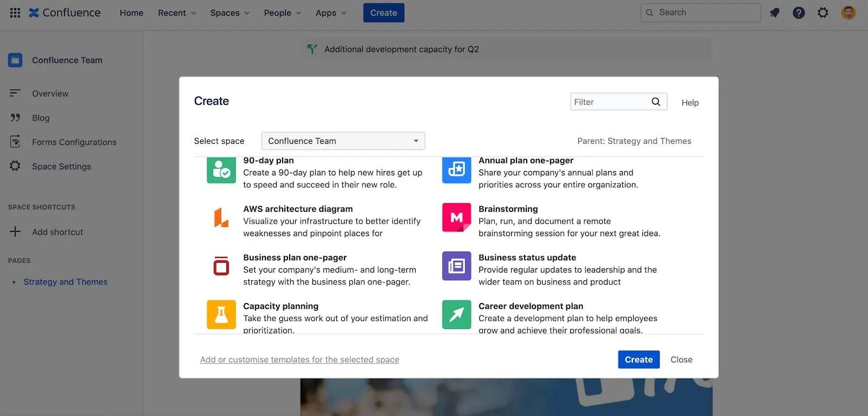Screen dimensions: 868x416
Task: Select the Brainstorming title text
Action: pyautogui.click(x=508, y=209)
